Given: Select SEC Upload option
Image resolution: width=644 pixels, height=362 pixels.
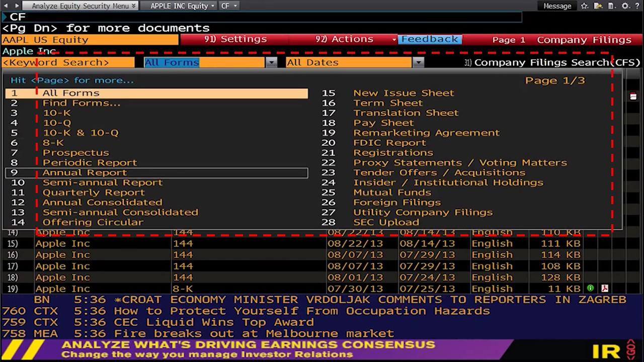Looking at the screenshot, I should pyautogui.click(x=386, y=222).
